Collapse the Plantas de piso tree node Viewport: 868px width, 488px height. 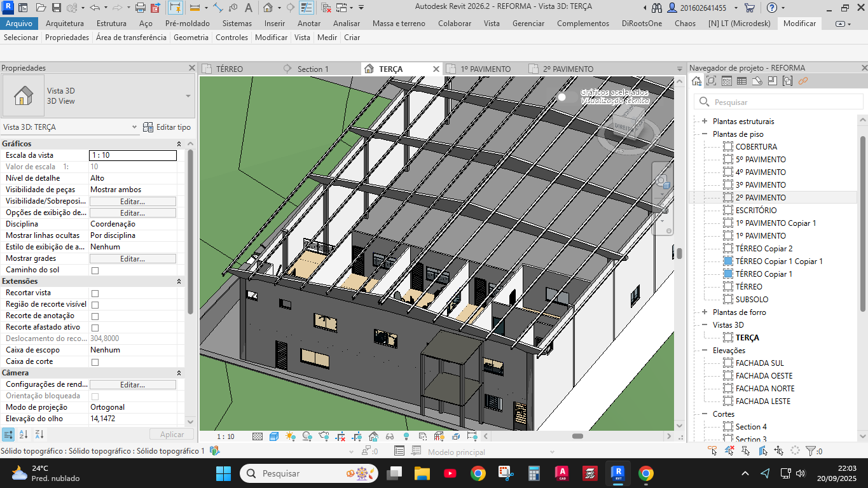tap(704, 134)
